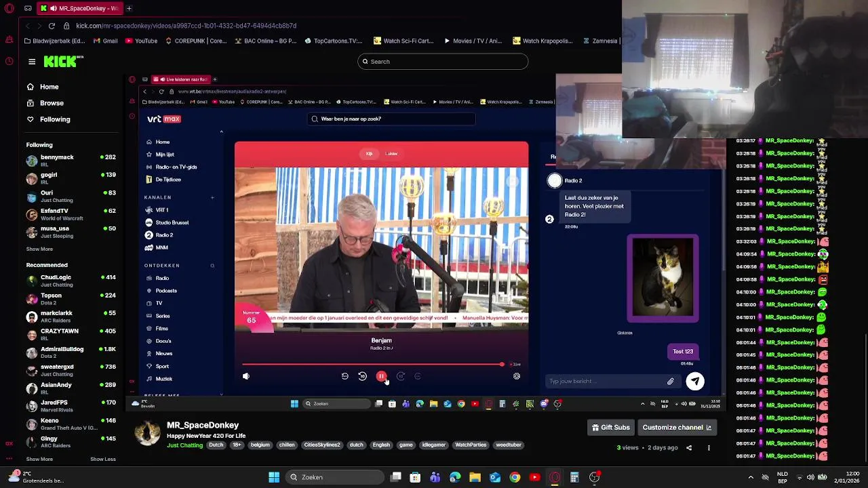Open EsfandTV channel in Following list
Viewport: 868px width, 488px height.
point(71,213)
